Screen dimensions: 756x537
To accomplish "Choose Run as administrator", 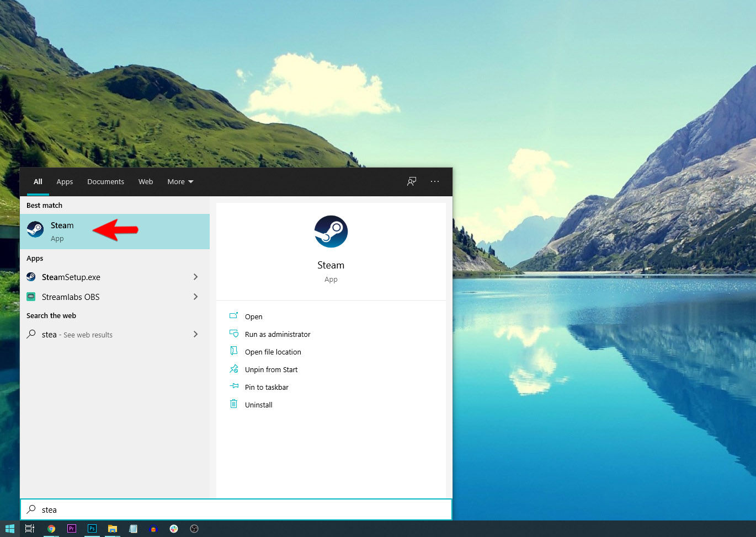I will click(269, 334).
